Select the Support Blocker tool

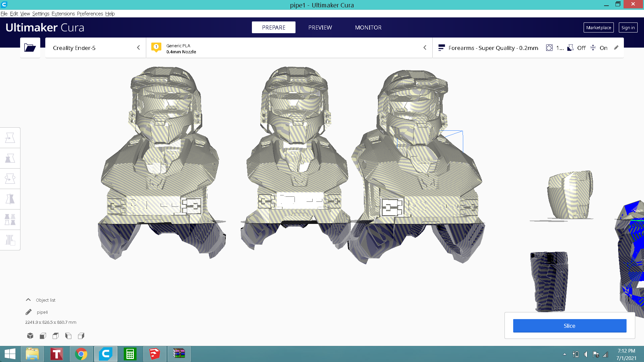(10, 240)
